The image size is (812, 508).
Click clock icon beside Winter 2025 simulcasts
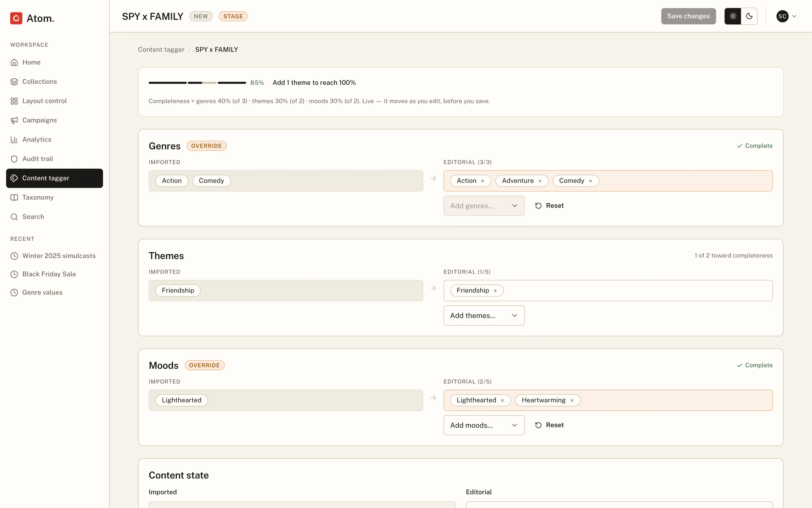14,256
